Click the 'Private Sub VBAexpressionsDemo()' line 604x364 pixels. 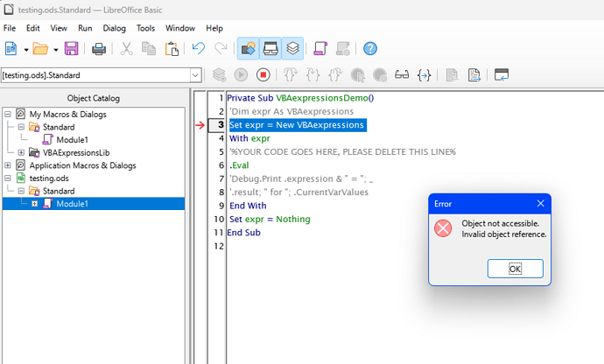point(300,98)
